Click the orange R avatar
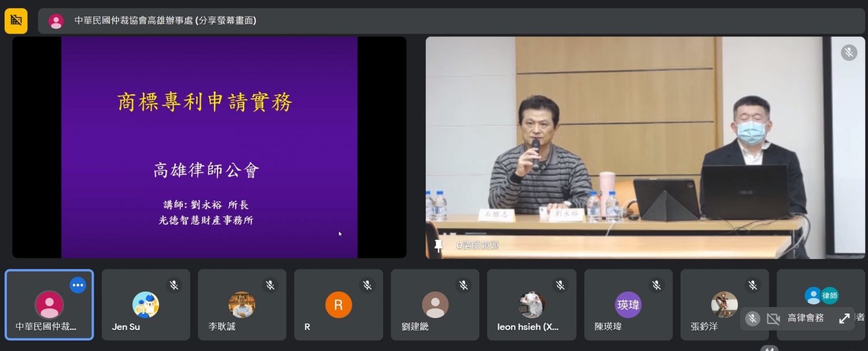This screenshot has height=351, width=868. click(339, 305)
